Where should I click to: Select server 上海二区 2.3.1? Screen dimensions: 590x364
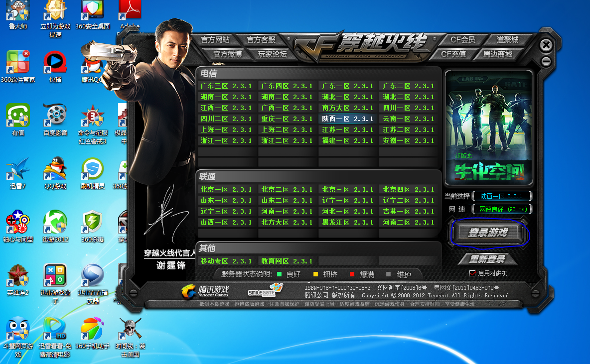287,129
